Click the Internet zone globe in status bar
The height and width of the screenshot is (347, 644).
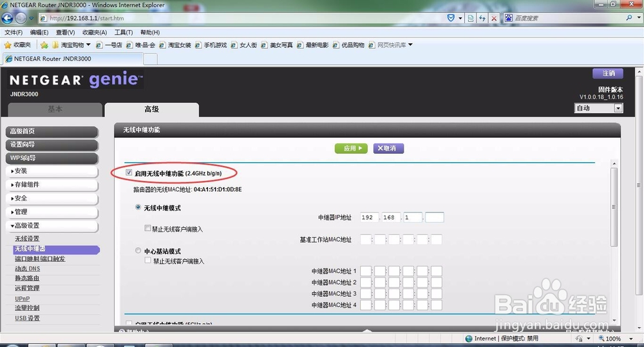(x=469, y=339)
